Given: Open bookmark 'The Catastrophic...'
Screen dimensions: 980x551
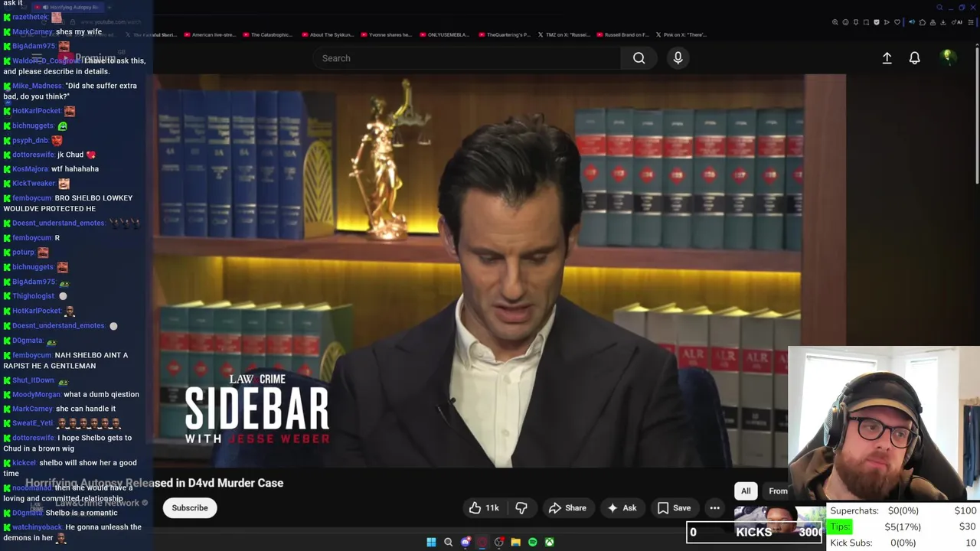Looking at the screenshot, I should tap(267, 34).
